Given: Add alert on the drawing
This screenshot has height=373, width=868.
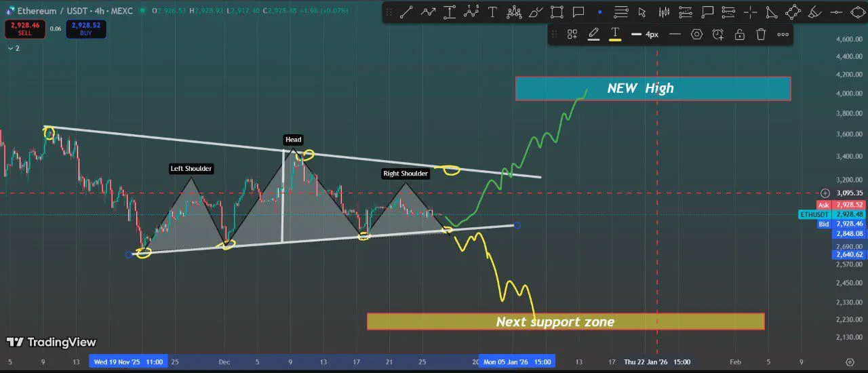Looking at the screenshot, I should tap(718, 35).
